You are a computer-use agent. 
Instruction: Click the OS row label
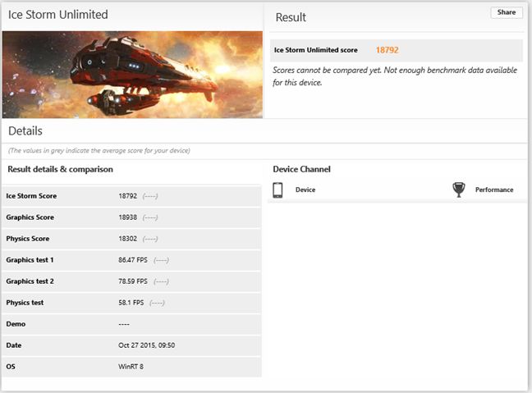(11, 367)
